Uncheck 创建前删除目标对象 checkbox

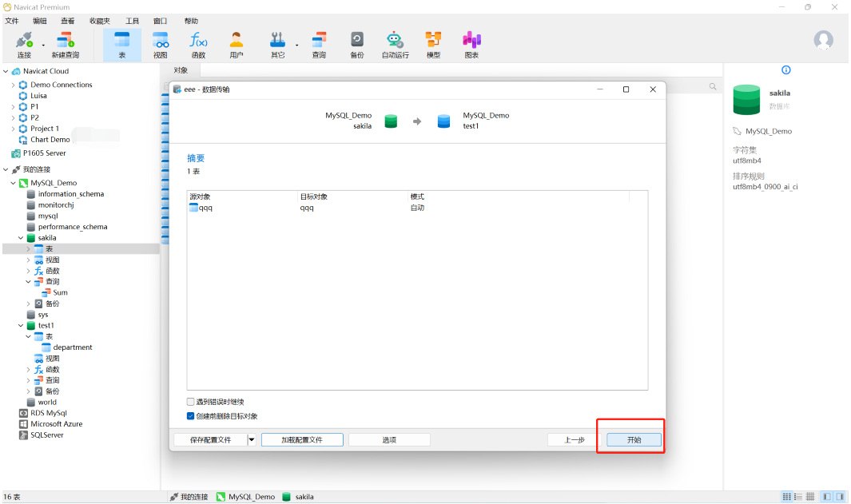point(191,416)
